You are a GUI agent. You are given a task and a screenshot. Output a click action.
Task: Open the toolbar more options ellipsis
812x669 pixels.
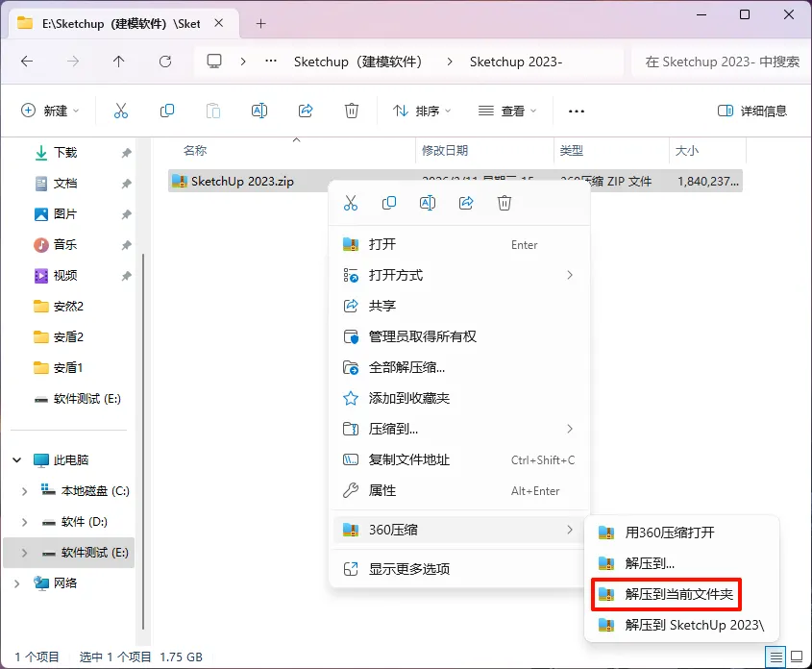tap(577, 111)
